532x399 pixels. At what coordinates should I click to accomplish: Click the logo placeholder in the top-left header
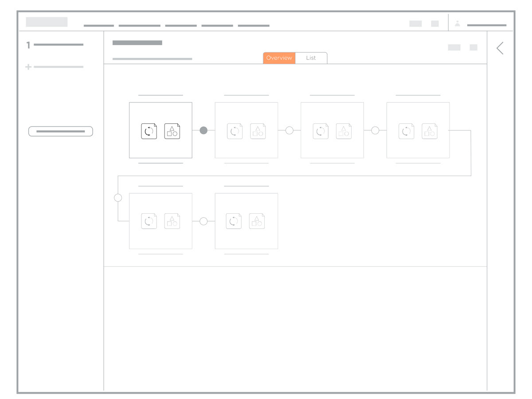(x=47, y=22)
